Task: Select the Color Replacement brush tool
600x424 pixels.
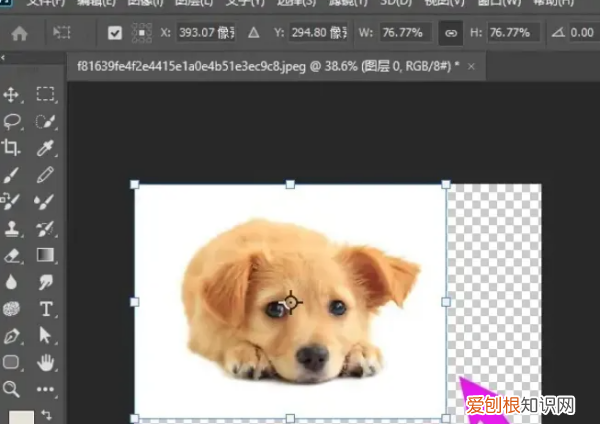Action: (x=10, y=202)
